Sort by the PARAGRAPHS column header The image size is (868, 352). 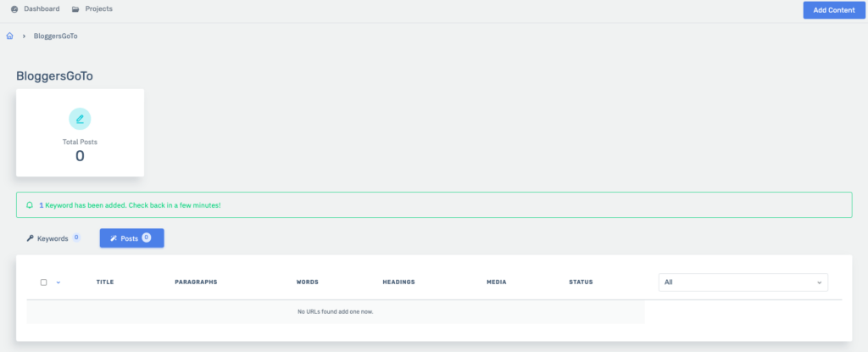point(196,282)
